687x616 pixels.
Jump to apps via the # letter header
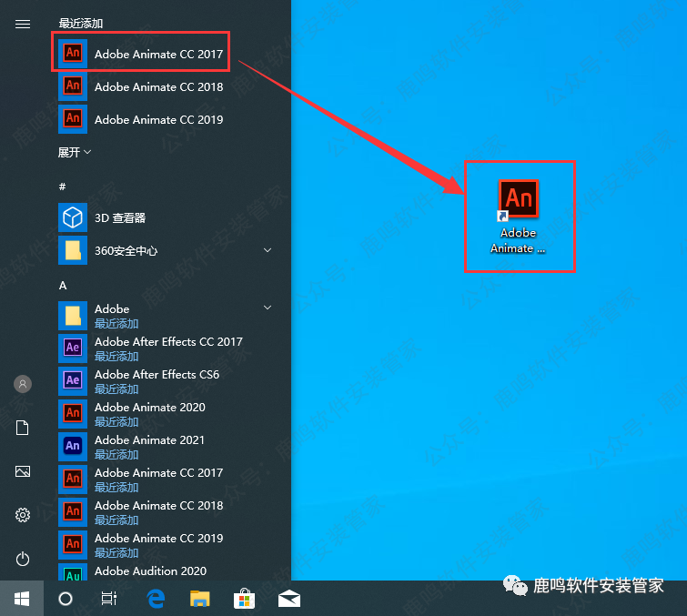[62, 187]
